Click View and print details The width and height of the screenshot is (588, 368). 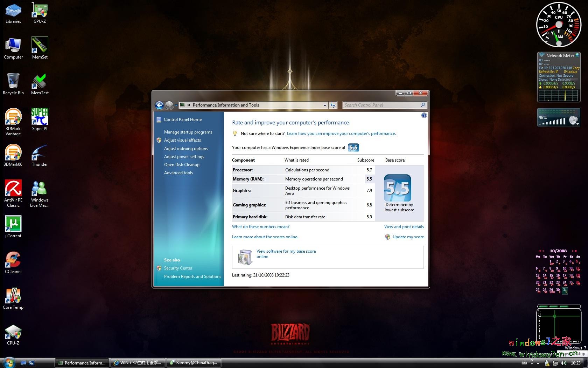point(404,227)
